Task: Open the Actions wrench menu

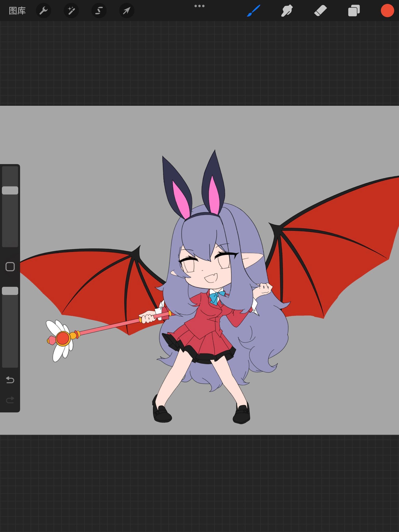Action: pyautogui.click(x=43, y=11)
